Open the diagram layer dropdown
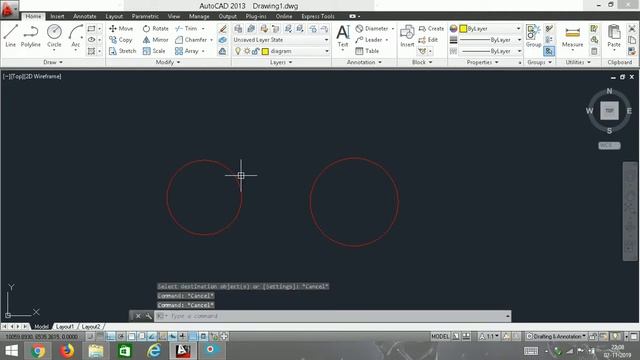This screenshot has height=360, width=640. (x=282, y=51)
